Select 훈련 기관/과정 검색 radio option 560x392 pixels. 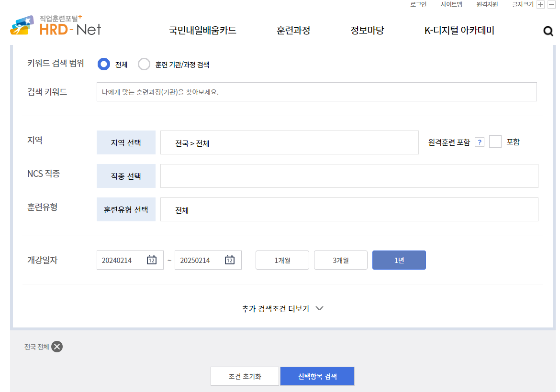[x=144, y=64]
